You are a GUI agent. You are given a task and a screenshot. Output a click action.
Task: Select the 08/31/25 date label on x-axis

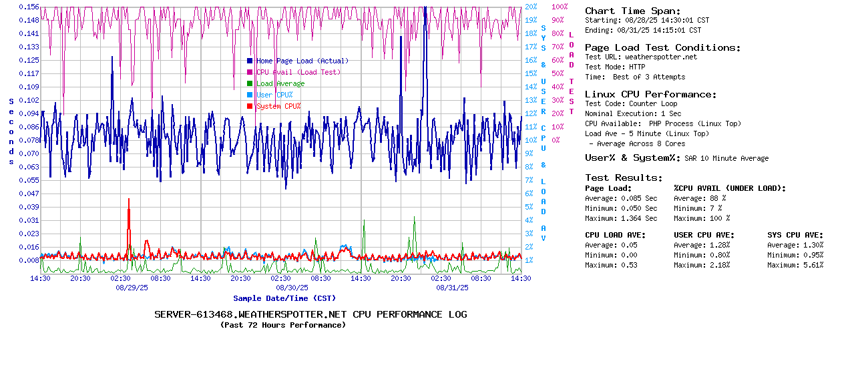coord(452,288)
